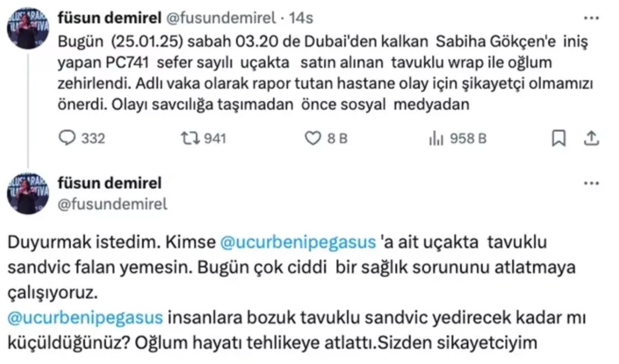
Task: Open @ucurbenipegasus mention after the word Kimse
Action: pos(298,243)
